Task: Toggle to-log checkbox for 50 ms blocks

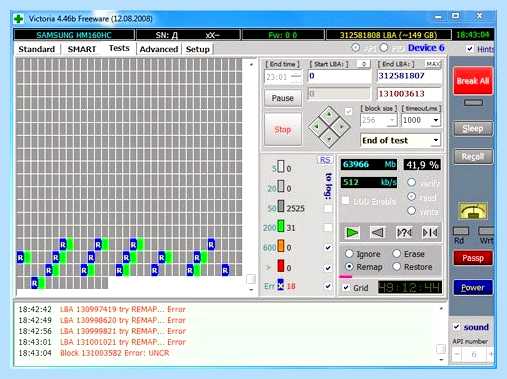Action: [328, 208]
